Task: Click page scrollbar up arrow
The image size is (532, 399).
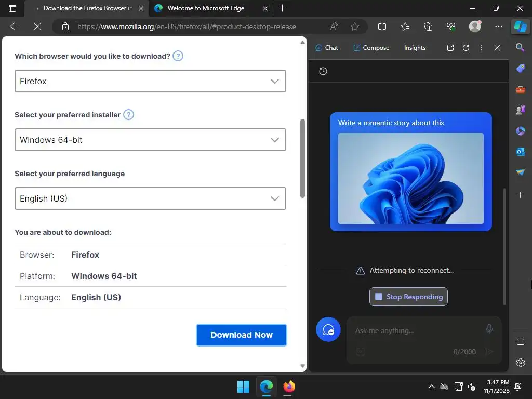Action: 303,43
